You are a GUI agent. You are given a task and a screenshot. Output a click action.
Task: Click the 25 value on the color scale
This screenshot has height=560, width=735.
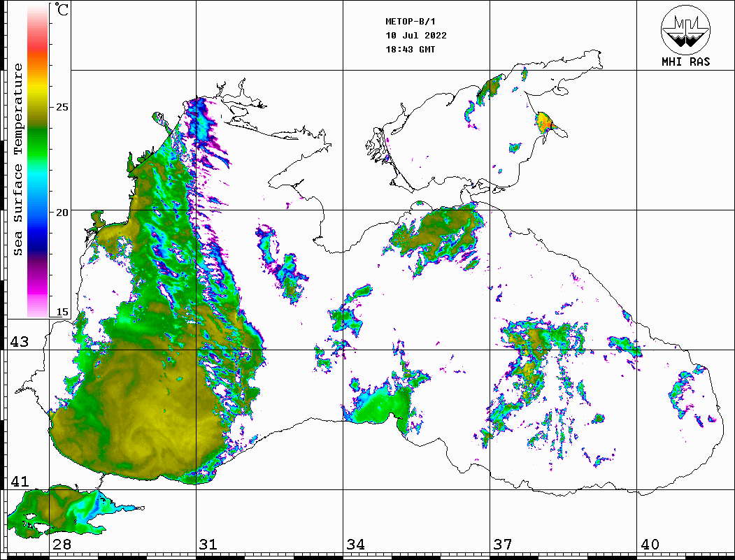click(62, 107)
